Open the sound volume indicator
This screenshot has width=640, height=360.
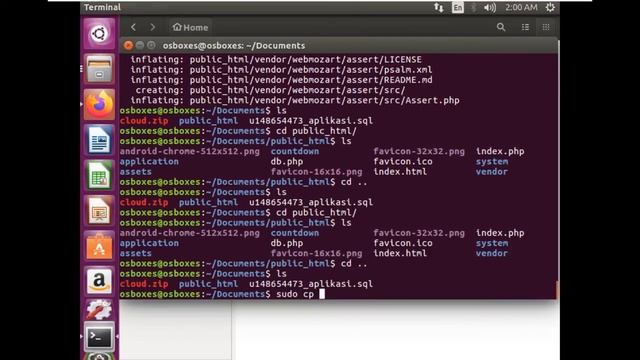[x=490, y=7]
